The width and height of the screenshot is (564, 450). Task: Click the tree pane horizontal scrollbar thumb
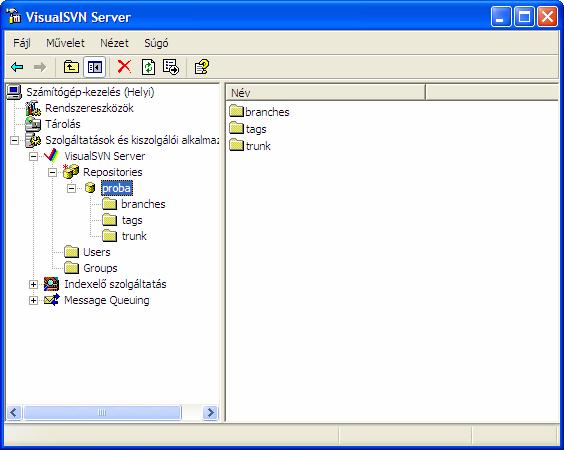click(102, 412)
